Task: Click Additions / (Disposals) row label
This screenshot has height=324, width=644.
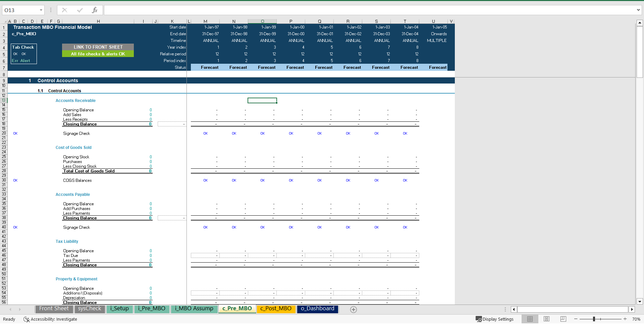Action: [83, 293]
